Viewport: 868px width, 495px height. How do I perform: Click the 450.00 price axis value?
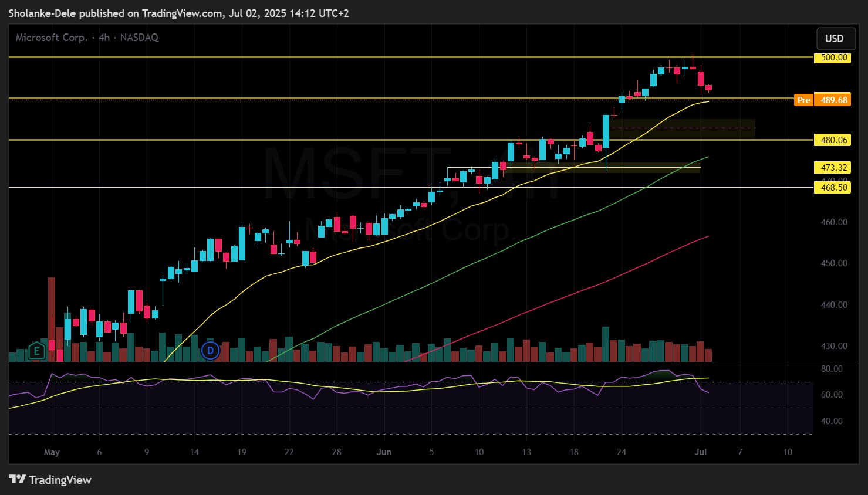[834, 263]
